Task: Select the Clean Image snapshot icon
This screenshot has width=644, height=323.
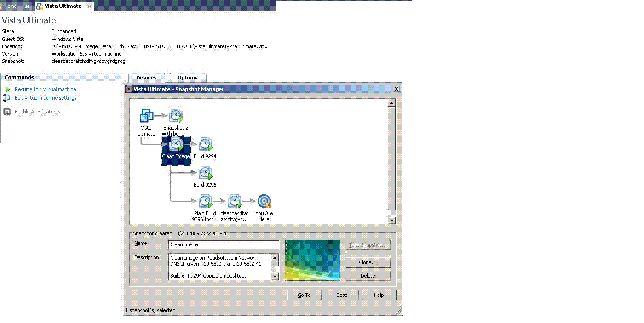Action: [x=176, y=145]
